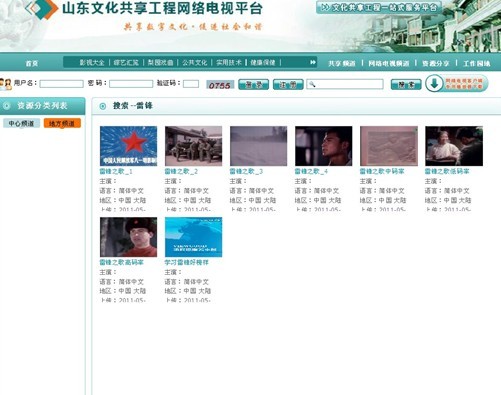Select the 中心频道 tab

(21, 124)
